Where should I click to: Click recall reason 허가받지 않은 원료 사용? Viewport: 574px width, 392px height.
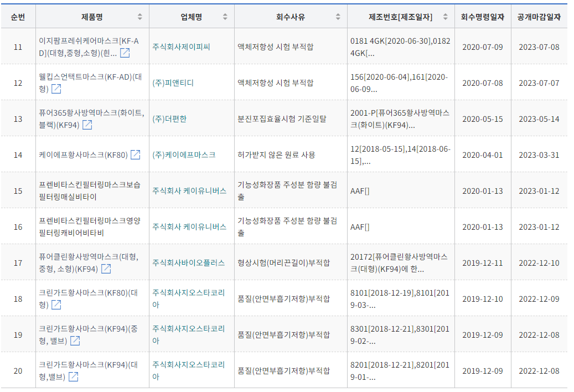(276, 155)
